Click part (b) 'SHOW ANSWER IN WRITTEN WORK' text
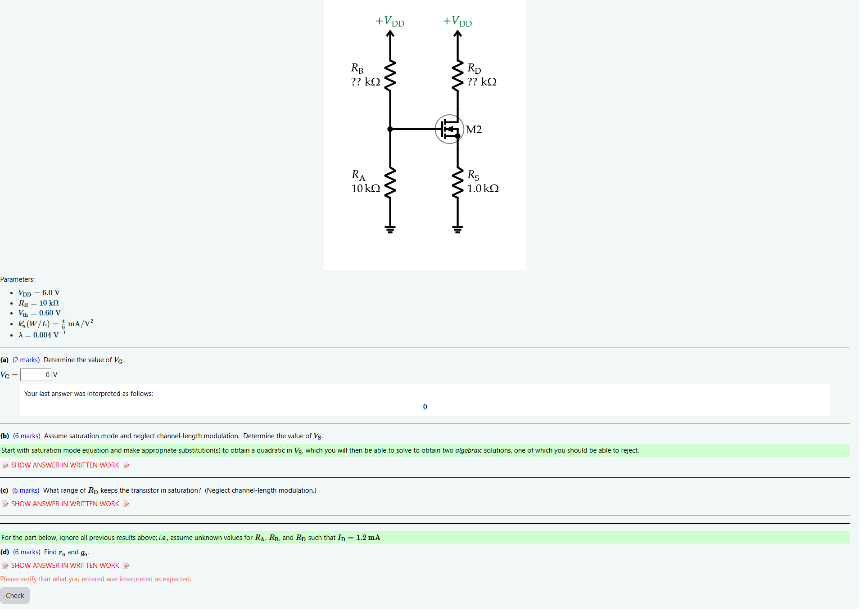The width and height of the screenshot is (868, 611). pyautogui.click(x=65, y=465)
